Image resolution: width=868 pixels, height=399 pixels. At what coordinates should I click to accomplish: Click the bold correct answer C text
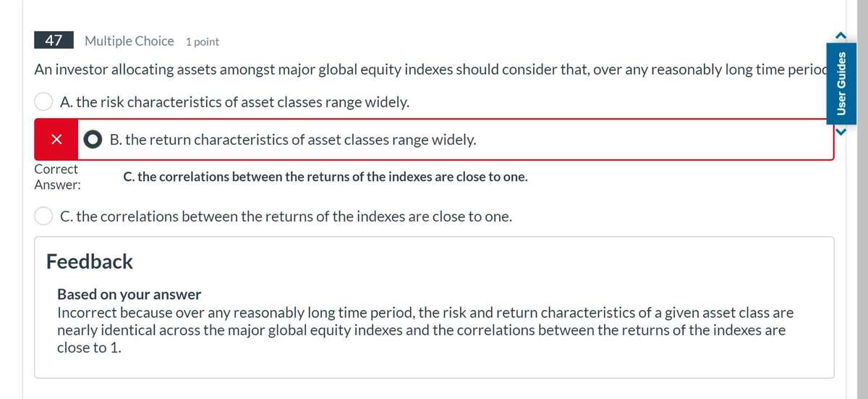click(325, 177)
